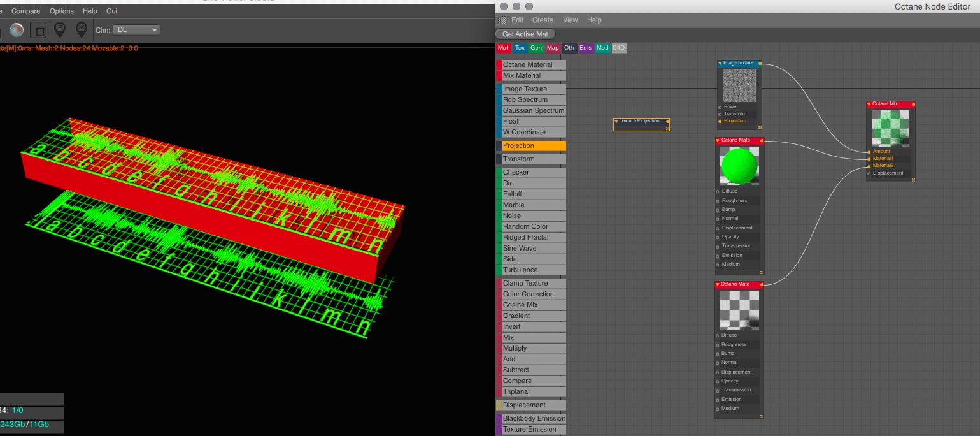The image size is (980, 436).
Task: Toggle the Mat node filter
Action: (503, 48)
